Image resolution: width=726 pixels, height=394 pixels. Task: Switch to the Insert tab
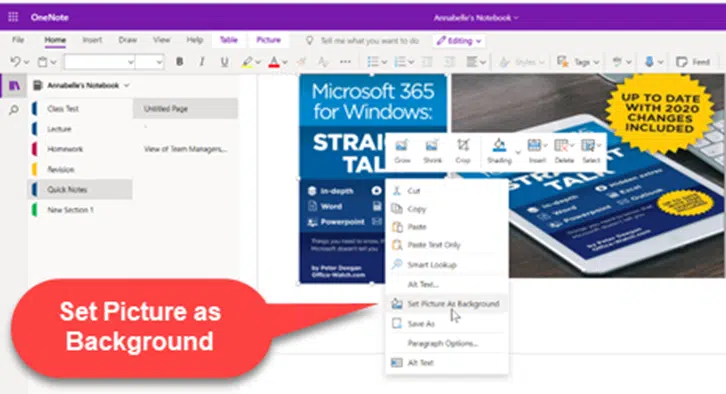coord(92,40)
